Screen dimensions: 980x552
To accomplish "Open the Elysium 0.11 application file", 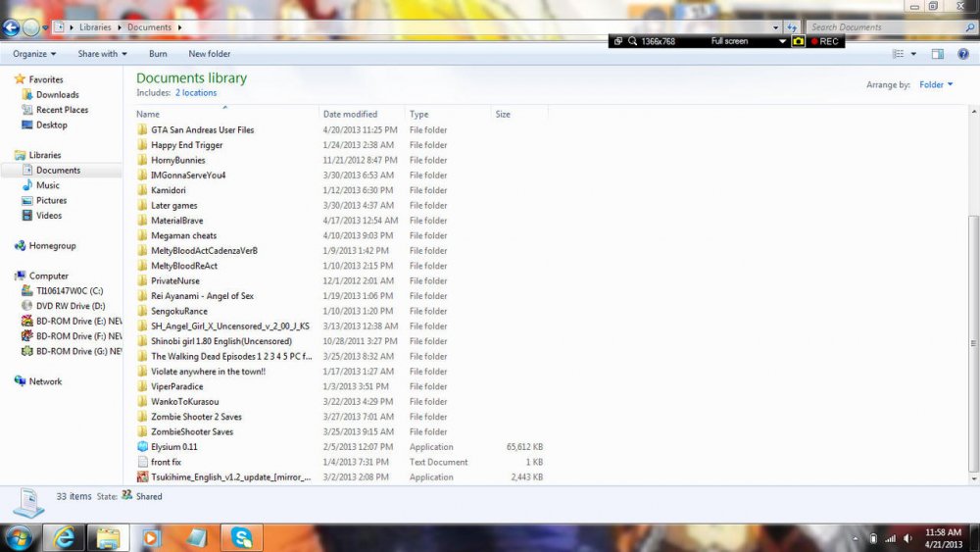I will [173, 447].
